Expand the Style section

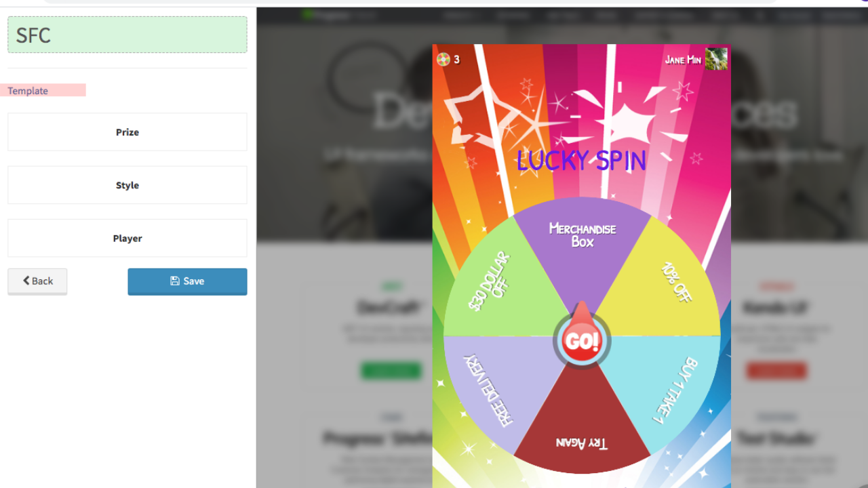click(x=127, y=185)
